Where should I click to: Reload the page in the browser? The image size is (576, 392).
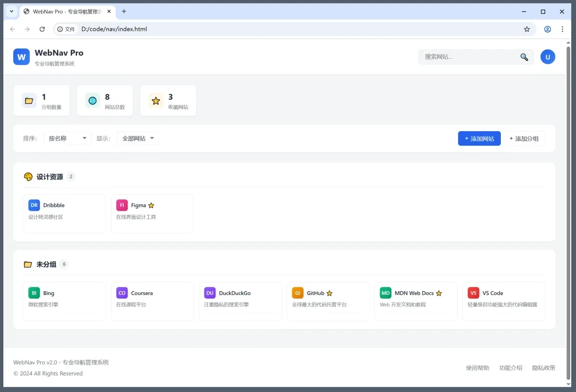pos(42,29)
